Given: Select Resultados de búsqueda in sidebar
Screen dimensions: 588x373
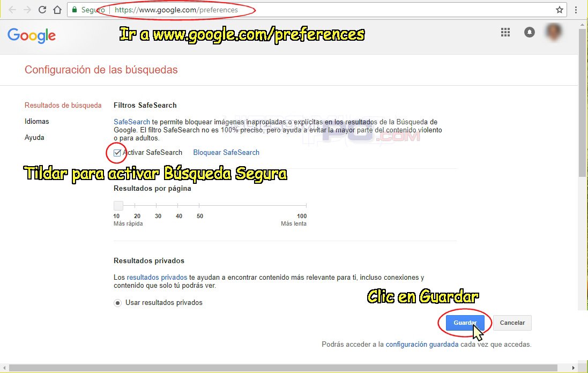Looking at the screenshot, I should [x=63, y=106].
